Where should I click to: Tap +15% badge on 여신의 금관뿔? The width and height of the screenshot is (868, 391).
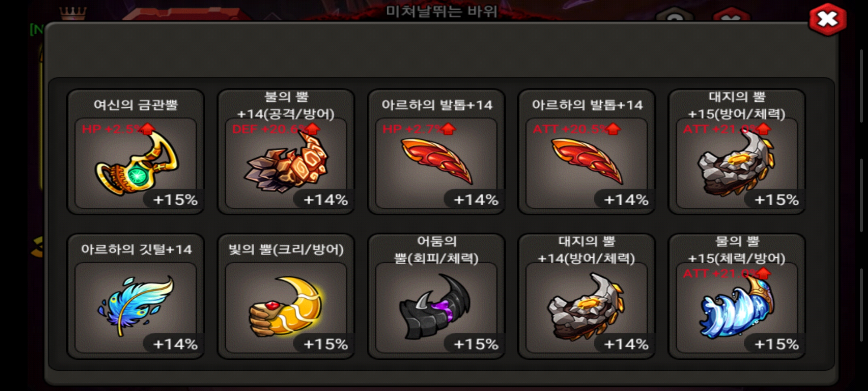(175, 199)
